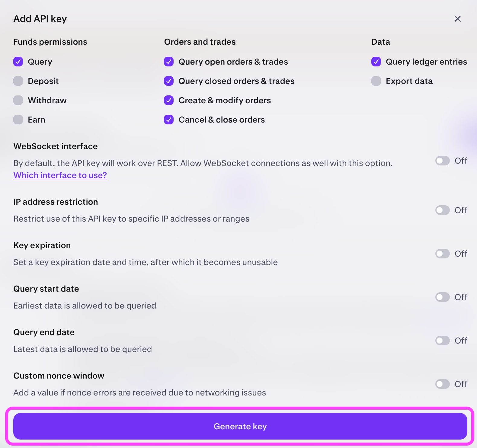Enable the Earn funds permission
477x448 pixels.
18,120
